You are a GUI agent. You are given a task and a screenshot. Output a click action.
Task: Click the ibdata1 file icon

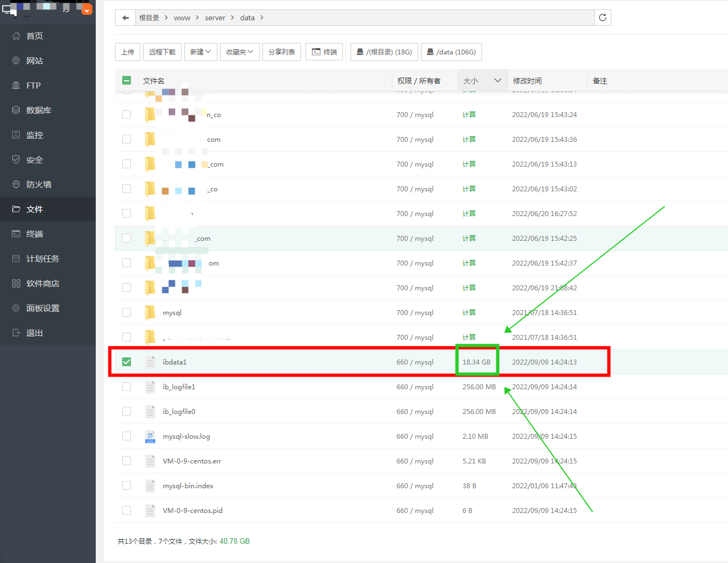click(150, 362)
